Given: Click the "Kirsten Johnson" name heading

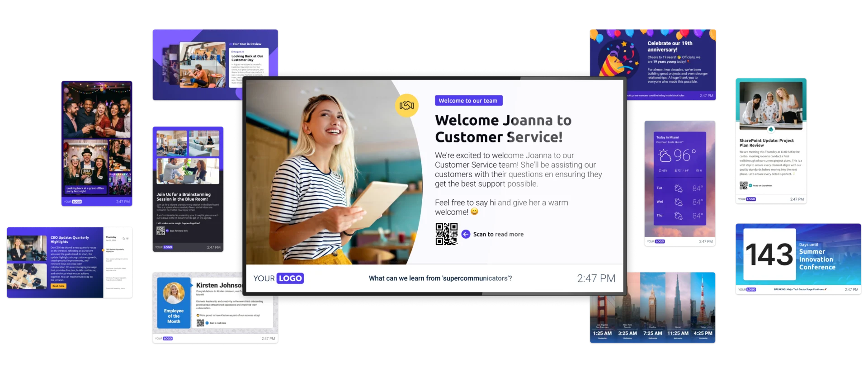Looking at the screenshot, I should tap(219, 285).
